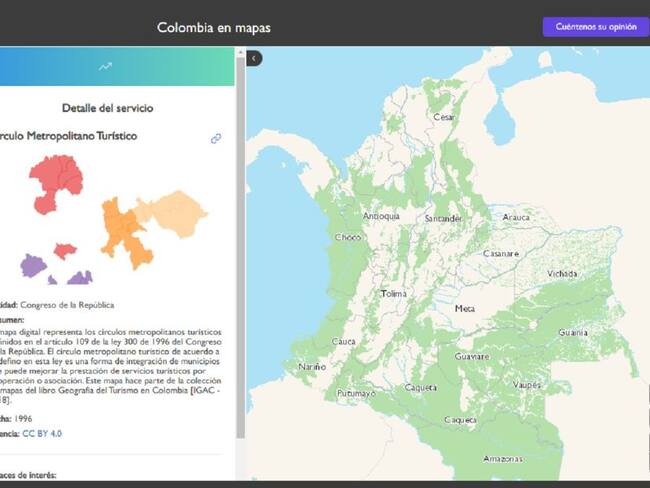Click the trend chart icon in panel header

[105, 67]
